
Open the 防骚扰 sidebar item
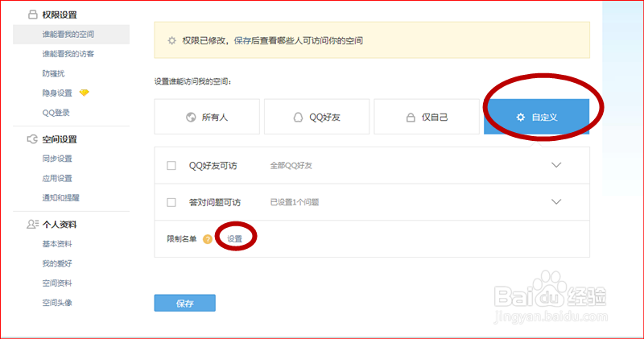click(x=53, y=73)
